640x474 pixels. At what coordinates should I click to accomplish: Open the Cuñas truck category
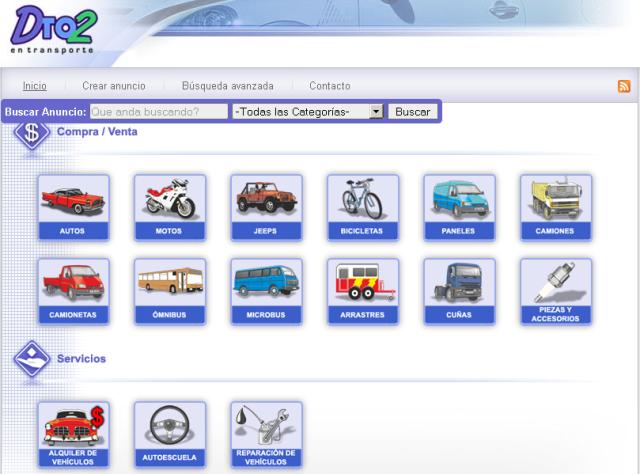tap(458, 291)
